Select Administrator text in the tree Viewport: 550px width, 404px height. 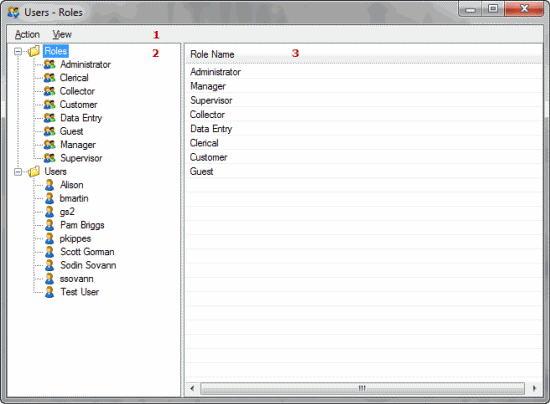click(x=85, y=65)
